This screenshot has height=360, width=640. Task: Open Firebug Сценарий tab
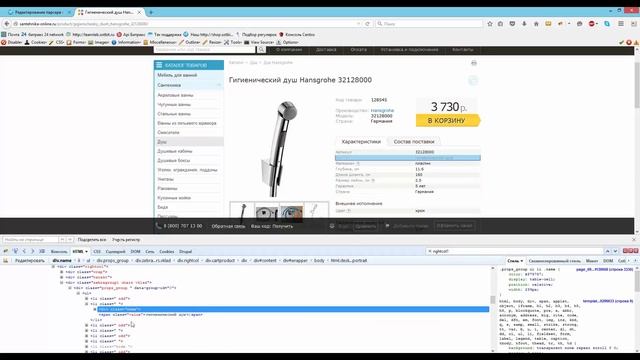tap(116, 251)
